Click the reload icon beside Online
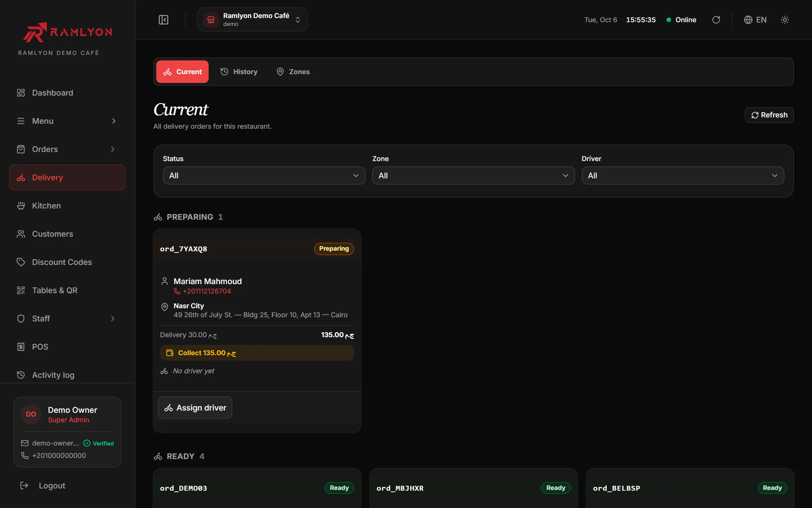Screen dimensions: 812x508 tap(716, 20)
